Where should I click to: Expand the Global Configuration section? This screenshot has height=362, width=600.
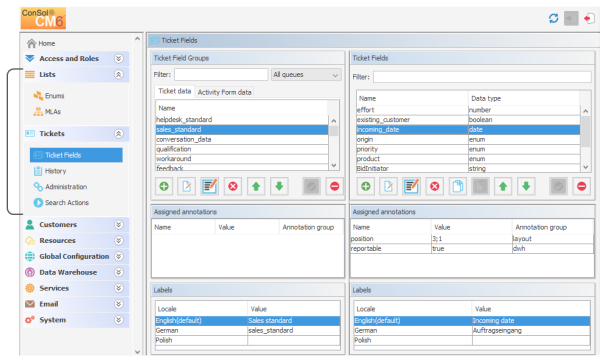tap(119, 256)
